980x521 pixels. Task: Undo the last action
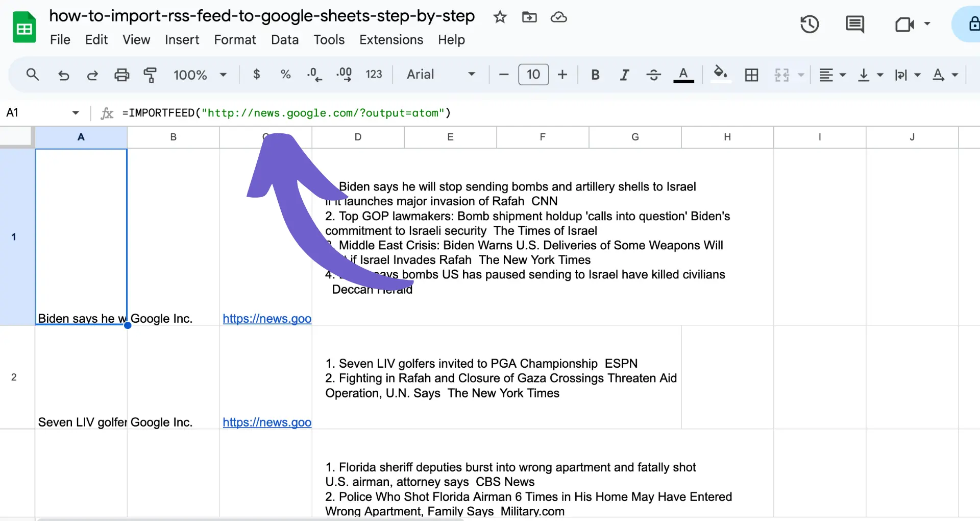pos(63,75)
